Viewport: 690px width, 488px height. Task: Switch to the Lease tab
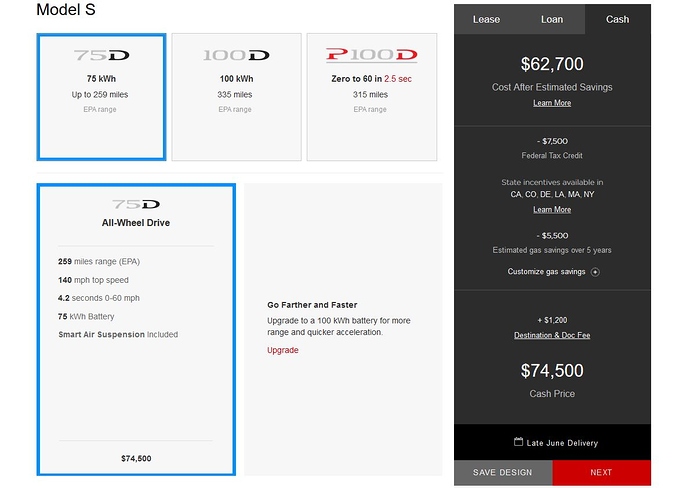pos(486,19)
